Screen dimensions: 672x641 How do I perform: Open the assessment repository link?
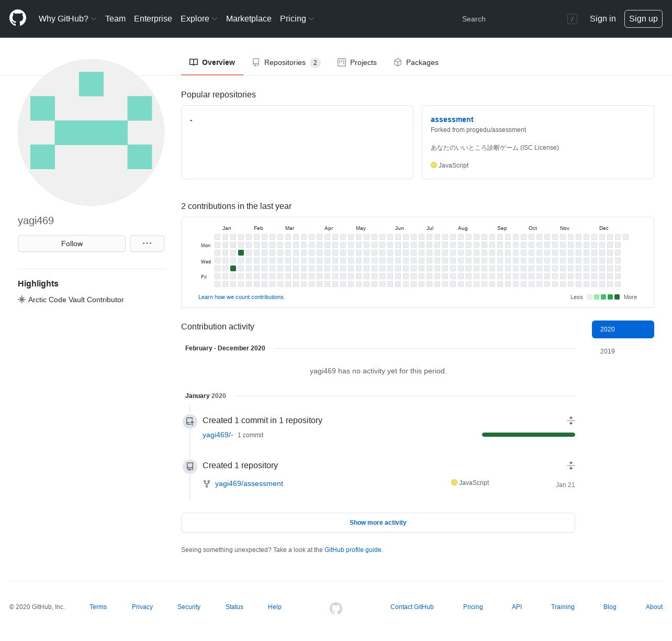pyautogui.click(x=452, y=119)
